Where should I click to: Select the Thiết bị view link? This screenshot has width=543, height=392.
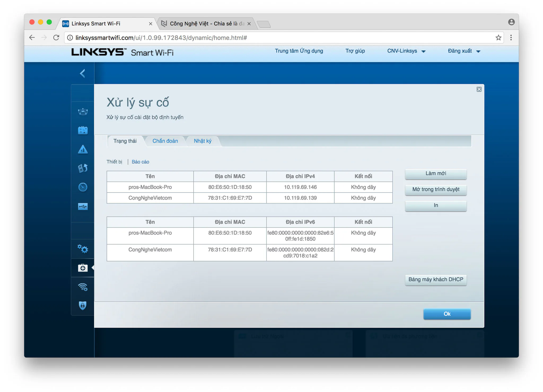coord(114,162)
